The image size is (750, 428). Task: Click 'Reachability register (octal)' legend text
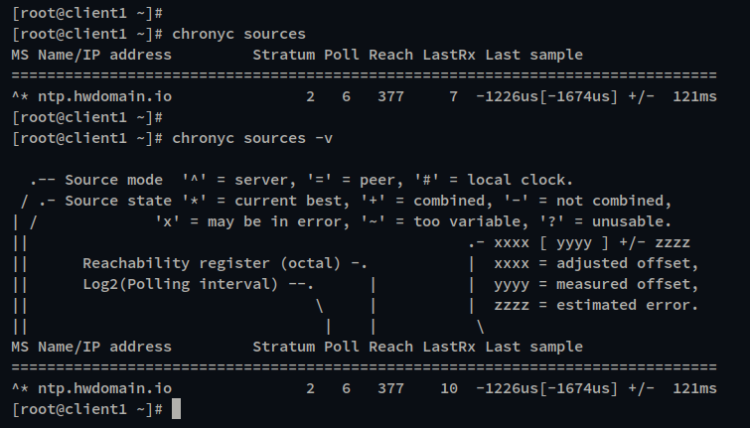tap(211, 263)
